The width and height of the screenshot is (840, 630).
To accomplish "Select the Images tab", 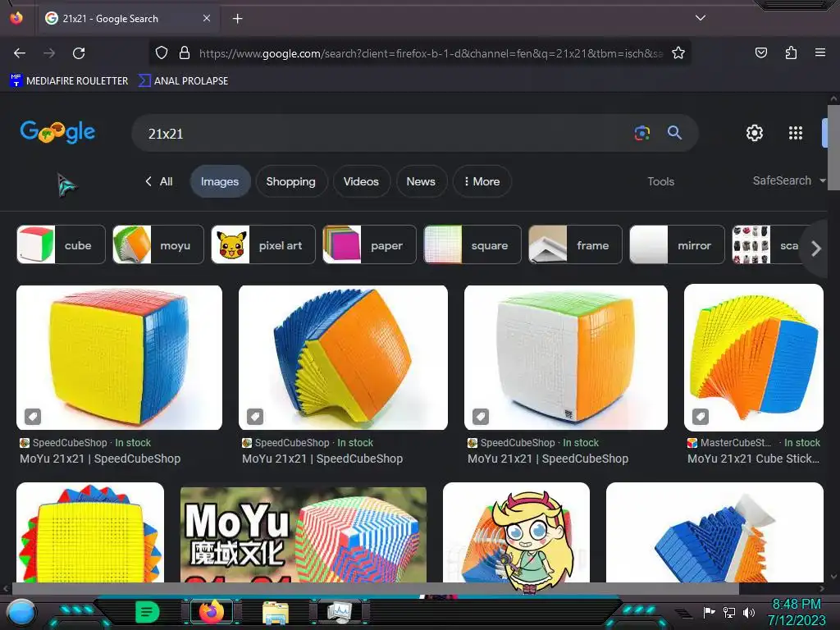I will 220,181.
